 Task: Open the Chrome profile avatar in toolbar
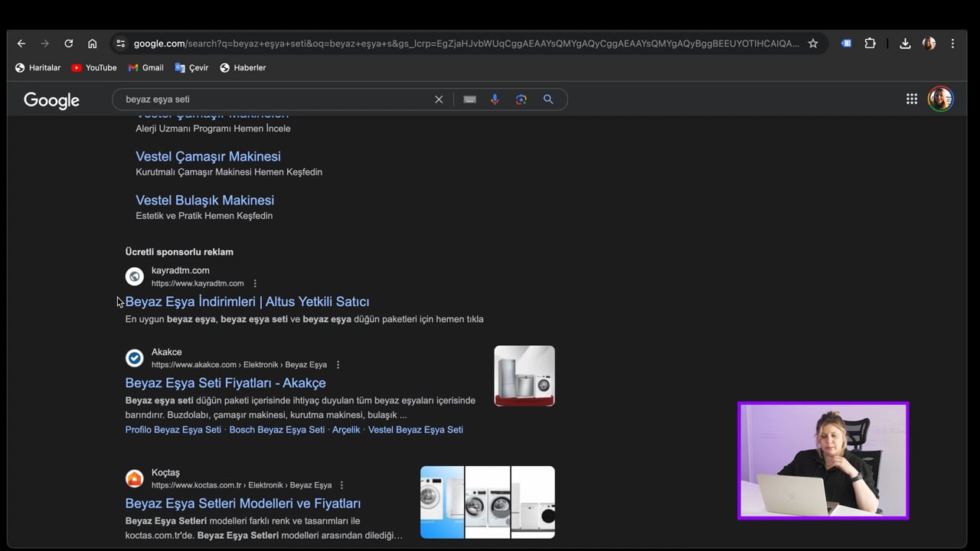pyautogui.click(x=929, y=44)
